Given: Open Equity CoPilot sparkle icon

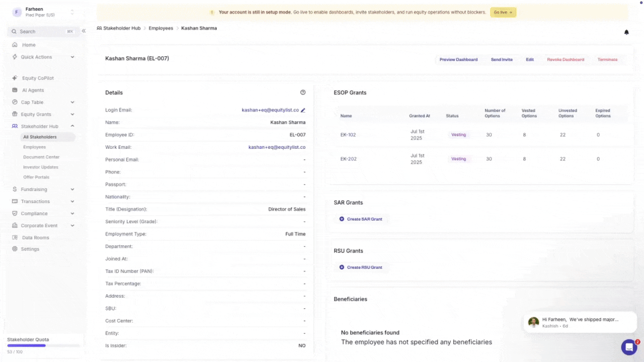Looking at the screenshot, I should coord(15,78).
